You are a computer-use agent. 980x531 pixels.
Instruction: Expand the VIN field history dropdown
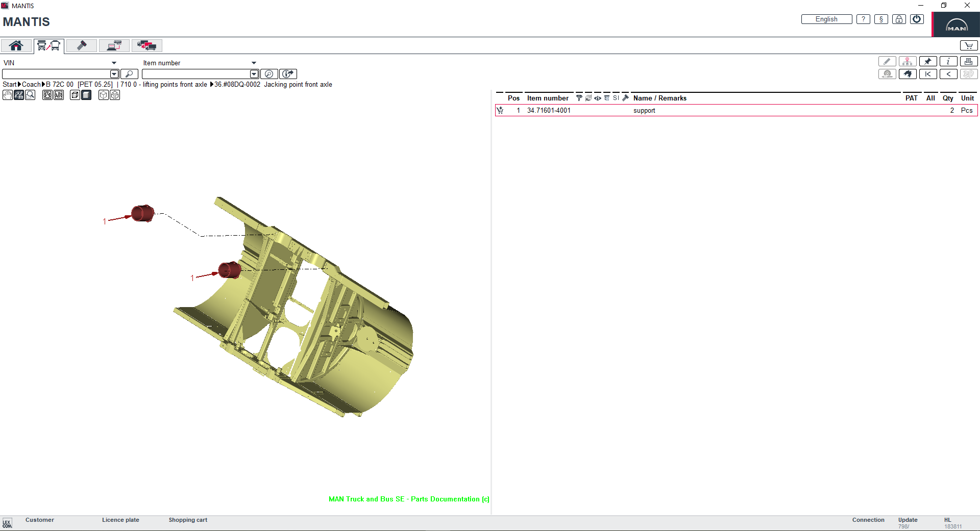pyautogui.click(x=114, y=74)
